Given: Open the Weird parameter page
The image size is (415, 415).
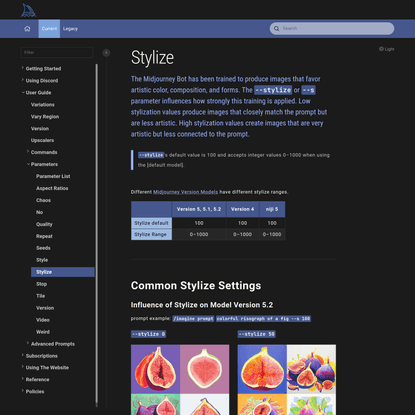Looking at the screenshot, I should tap(43, 332).
